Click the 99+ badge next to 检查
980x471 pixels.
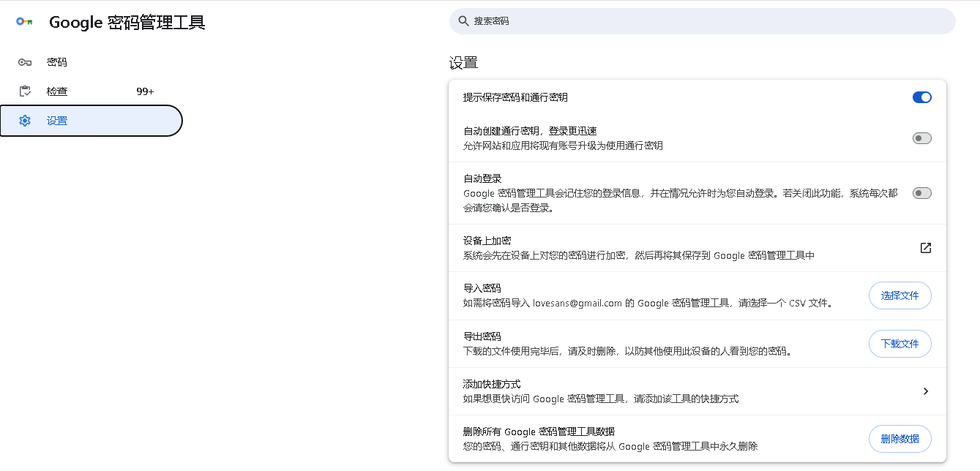click(145, 91)
